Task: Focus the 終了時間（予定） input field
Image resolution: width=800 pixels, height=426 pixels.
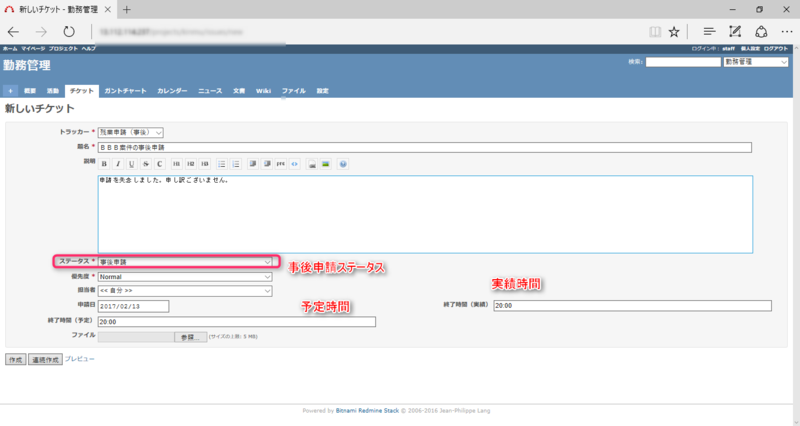Action: pyautogui.click(x=237, y=322)
